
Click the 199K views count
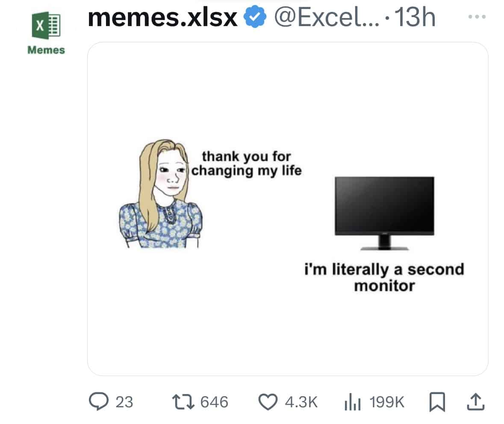coord(387,402)
